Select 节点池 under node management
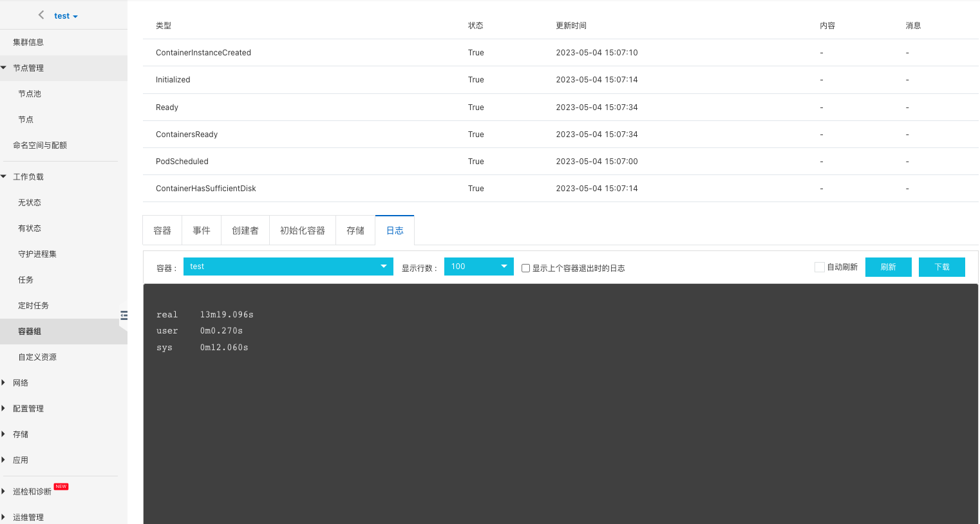Screen dimensions: 980x524 pos(29,93)
